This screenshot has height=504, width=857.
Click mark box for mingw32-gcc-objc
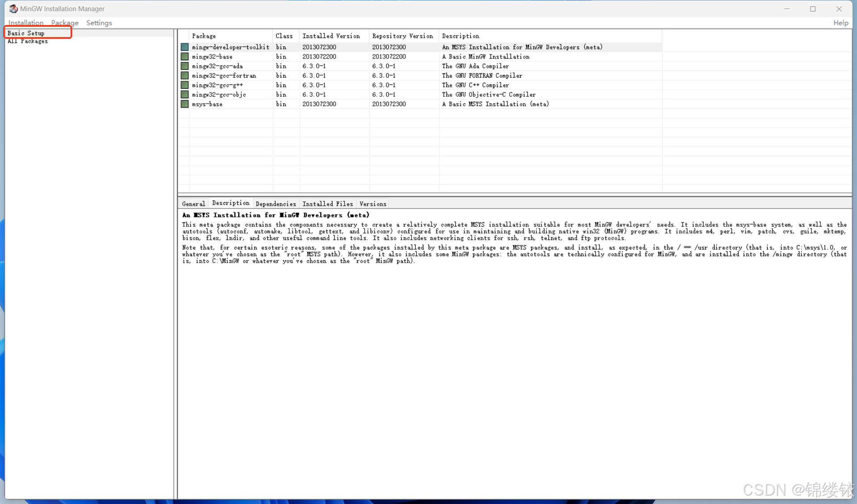184,95
